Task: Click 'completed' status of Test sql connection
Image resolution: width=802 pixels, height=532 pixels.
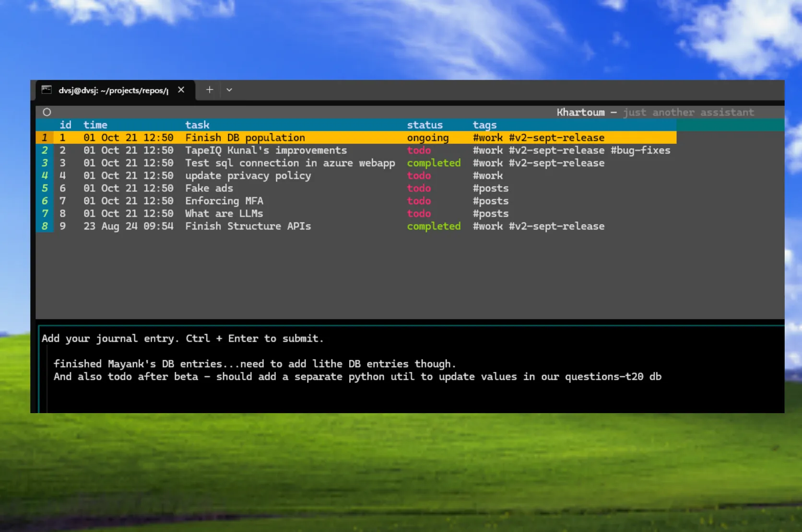Action: [434, 163]
